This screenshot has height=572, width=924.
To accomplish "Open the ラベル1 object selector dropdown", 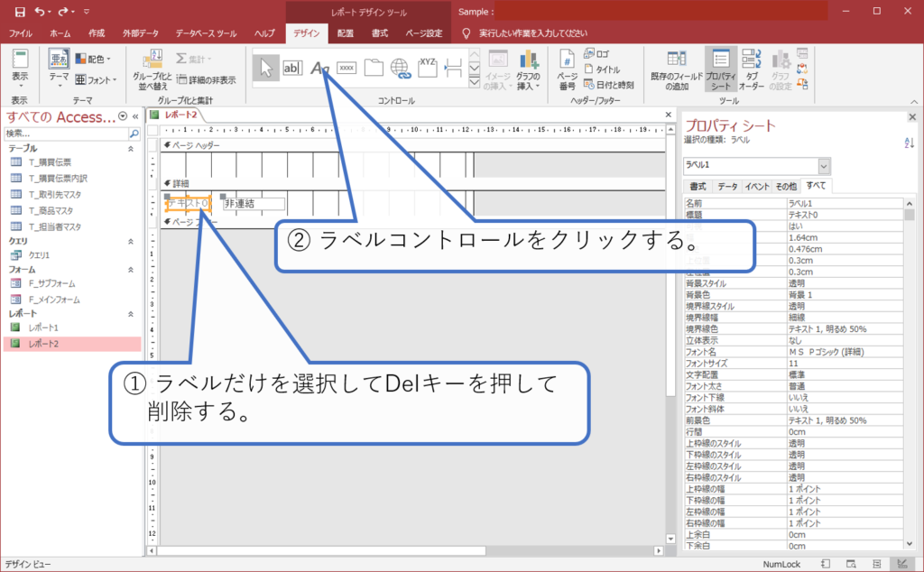I will (824, 166).
